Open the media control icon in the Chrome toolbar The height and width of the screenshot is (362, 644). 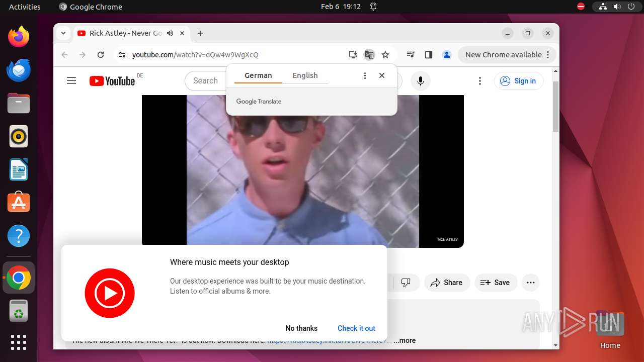pyautogui.click(x=411, y=55)
